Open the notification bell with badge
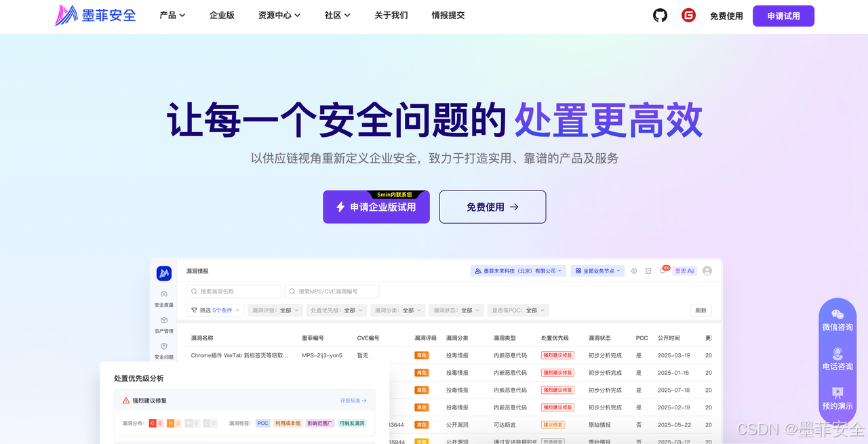868x444 pixels. tap(663, 270)
